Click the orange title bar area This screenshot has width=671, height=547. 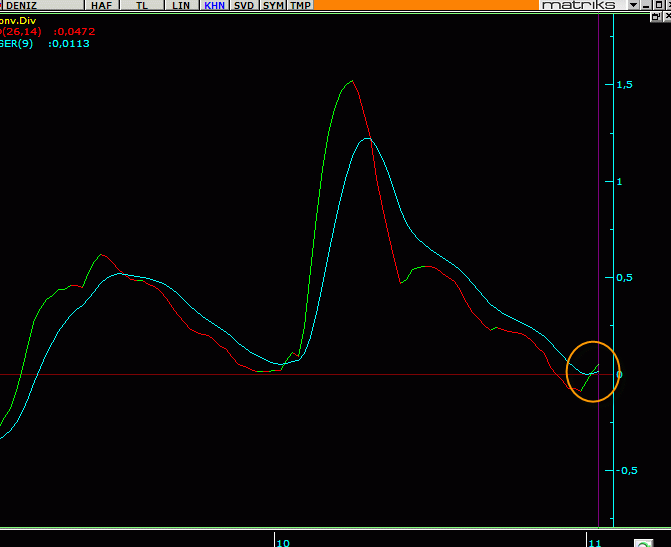426,5
